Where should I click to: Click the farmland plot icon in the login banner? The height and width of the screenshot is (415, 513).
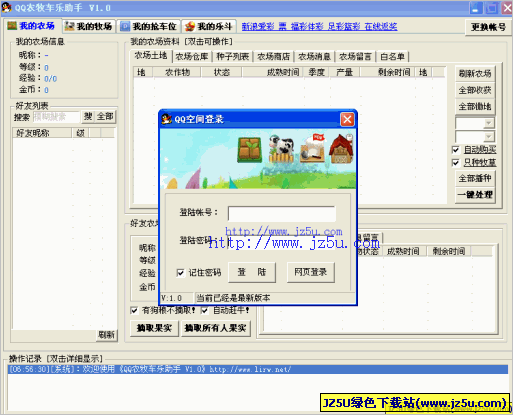249,150
